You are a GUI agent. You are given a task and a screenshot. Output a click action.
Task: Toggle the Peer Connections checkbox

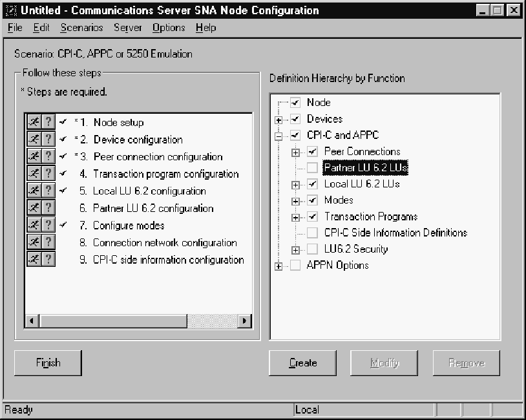(x=312, y=152)
